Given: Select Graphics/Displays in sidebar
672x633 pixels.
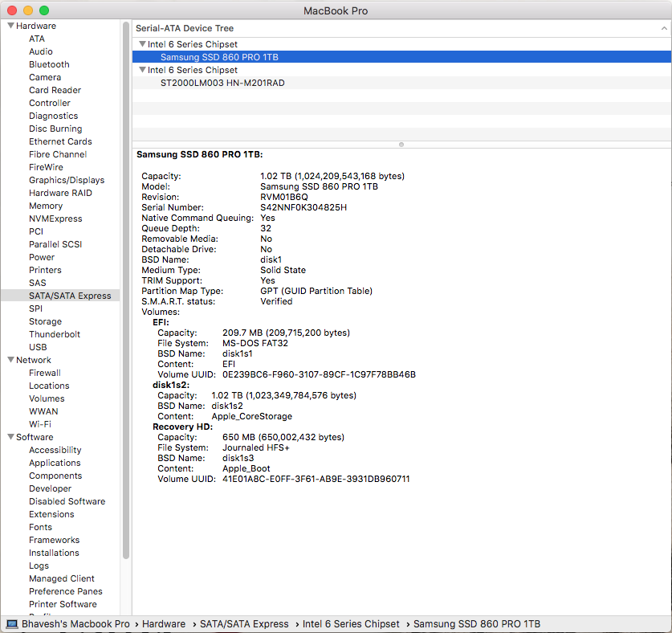Looking at the screenshot, I should (67, 180).
